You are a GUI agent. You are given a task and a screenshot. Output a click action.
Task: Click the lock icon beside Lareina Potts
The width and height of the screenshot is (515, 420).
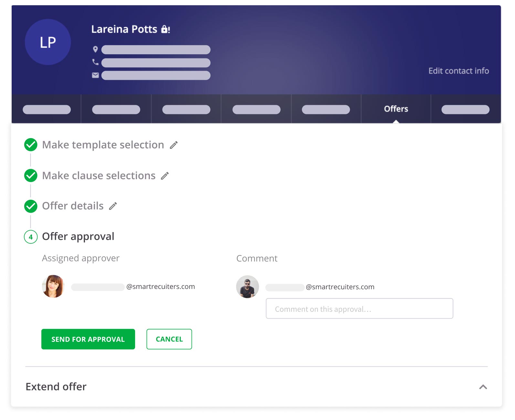click(165, 29)
